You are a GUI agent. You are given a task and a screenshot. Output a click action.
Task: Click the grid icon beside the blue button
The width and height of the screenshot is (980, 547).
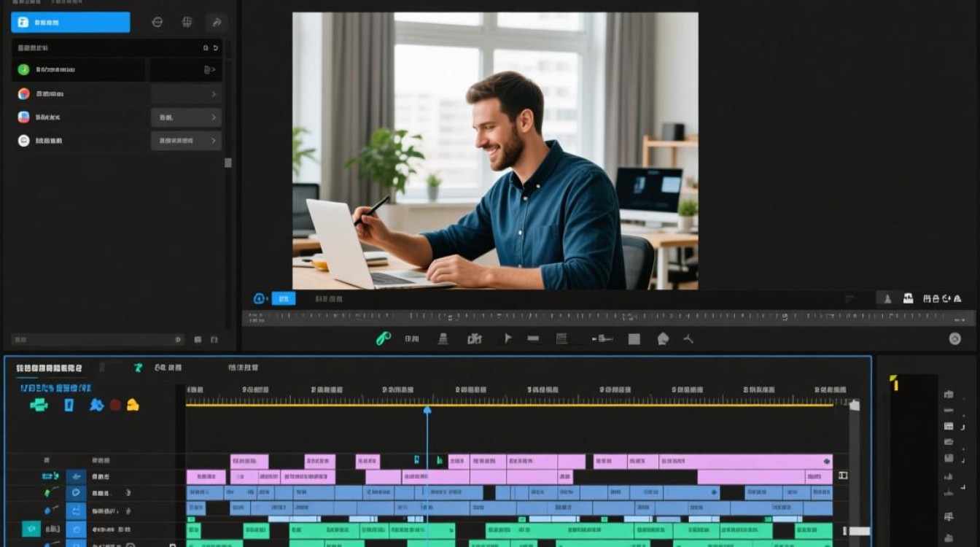pos(187,23)
